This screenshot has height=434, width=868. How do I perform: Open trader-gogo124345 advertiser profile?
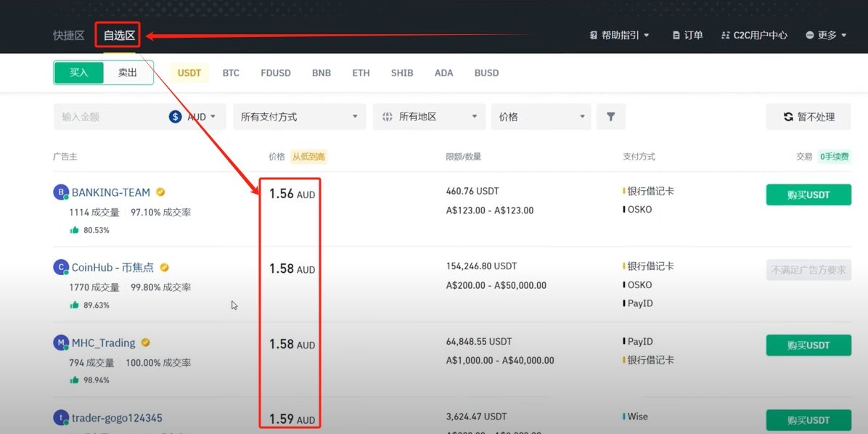(x=117, y=418)
